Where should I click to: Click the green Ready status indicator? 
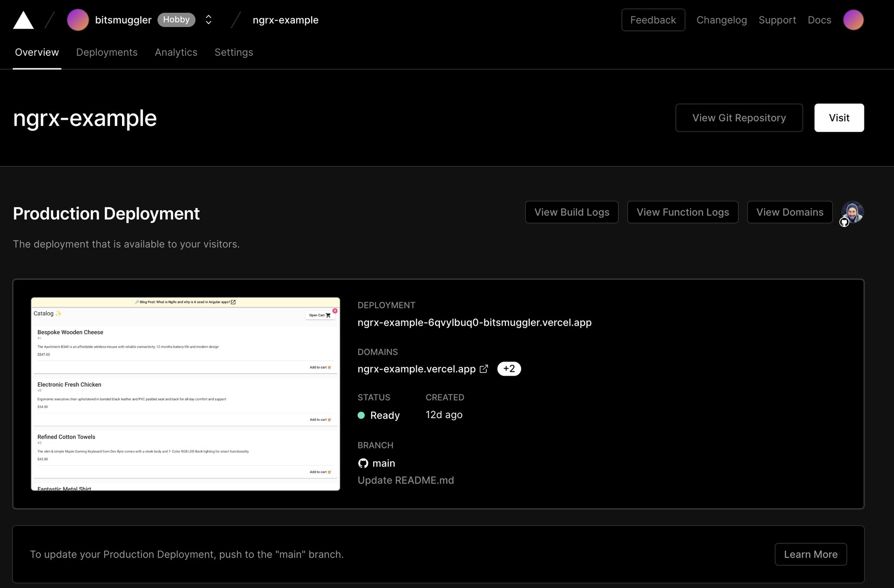pyautogui.click(x=361, y=416)
